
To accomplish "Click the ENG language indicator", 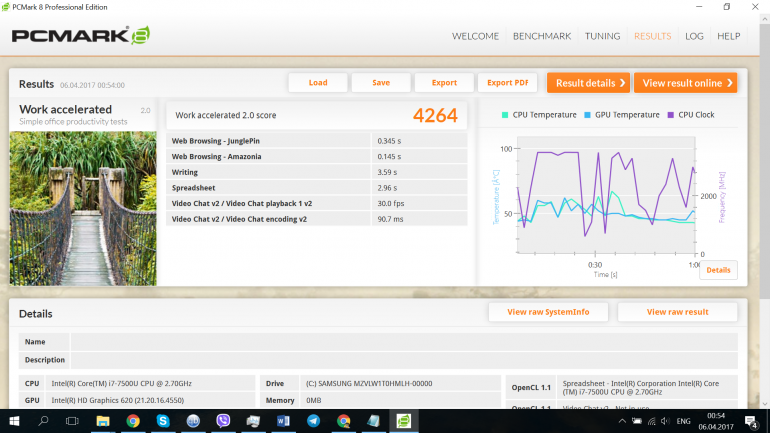I will [683, 421].
